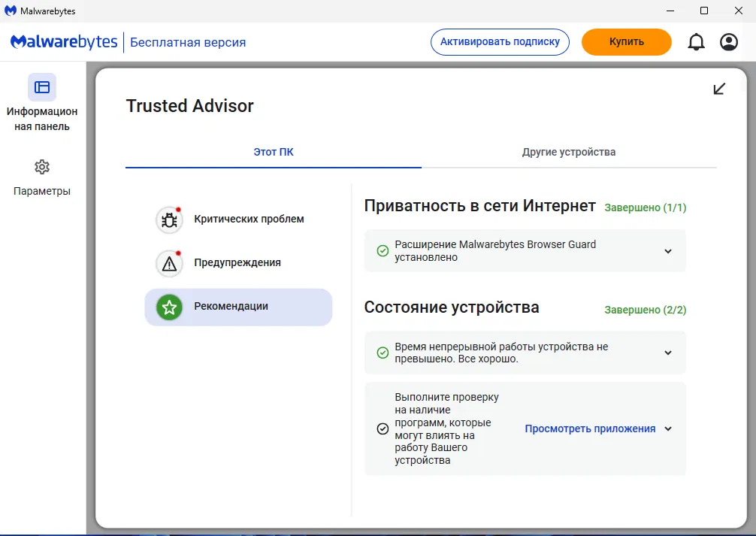Click the Параметры sidebar label
Image resolution: width=756 pixels, height=536 pixels.
(x=42, y=191)
